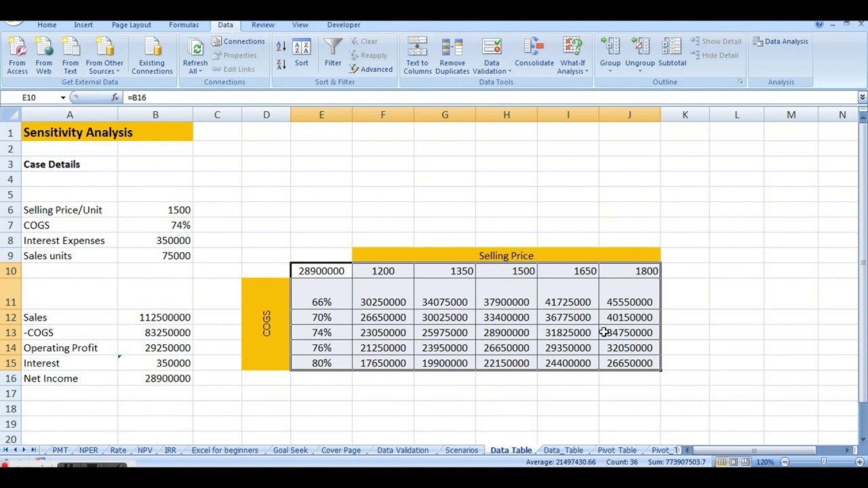Open the Outline dialog launcher
Screen dimensions: 868x488
[741, 82]
